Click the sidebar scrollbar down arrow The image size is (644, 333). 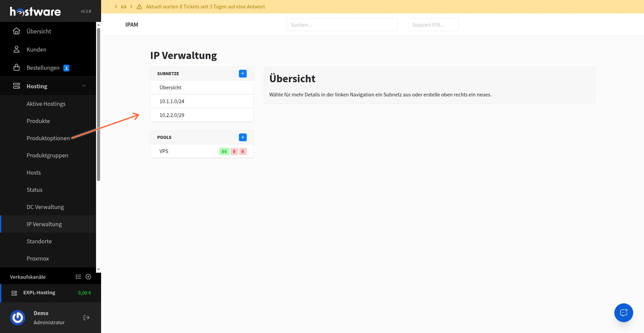click(x=98, y=269)
